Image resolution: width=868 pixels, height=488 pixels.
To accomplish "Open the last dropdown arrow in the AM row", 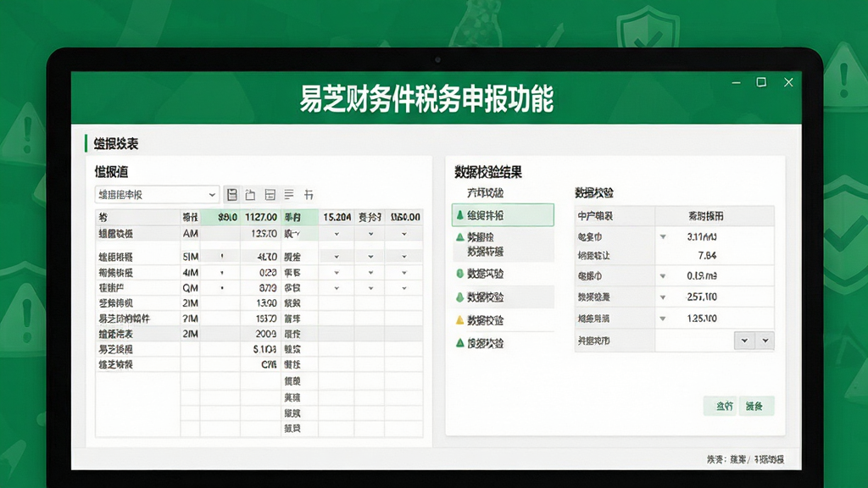I will point(404,234).
